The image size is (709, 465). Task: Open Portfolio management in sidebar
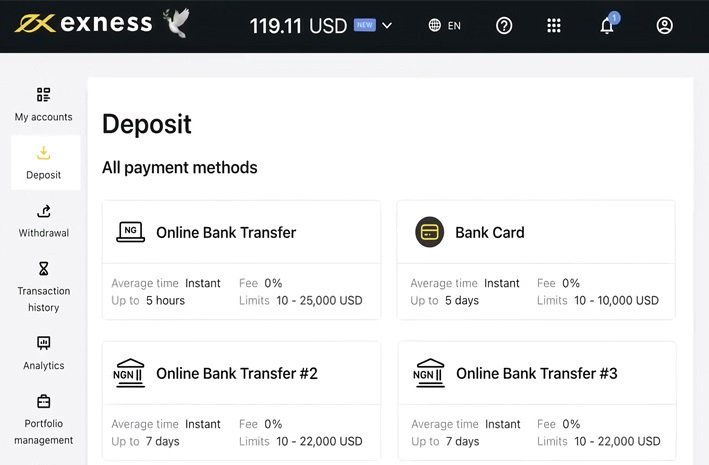[x=43, y=419]
